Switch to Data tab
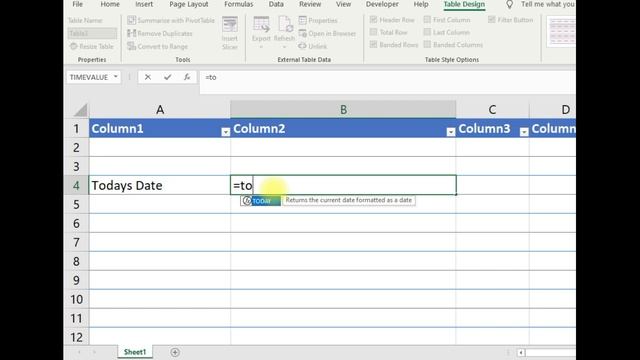640x360 pixels. [276, 4]
